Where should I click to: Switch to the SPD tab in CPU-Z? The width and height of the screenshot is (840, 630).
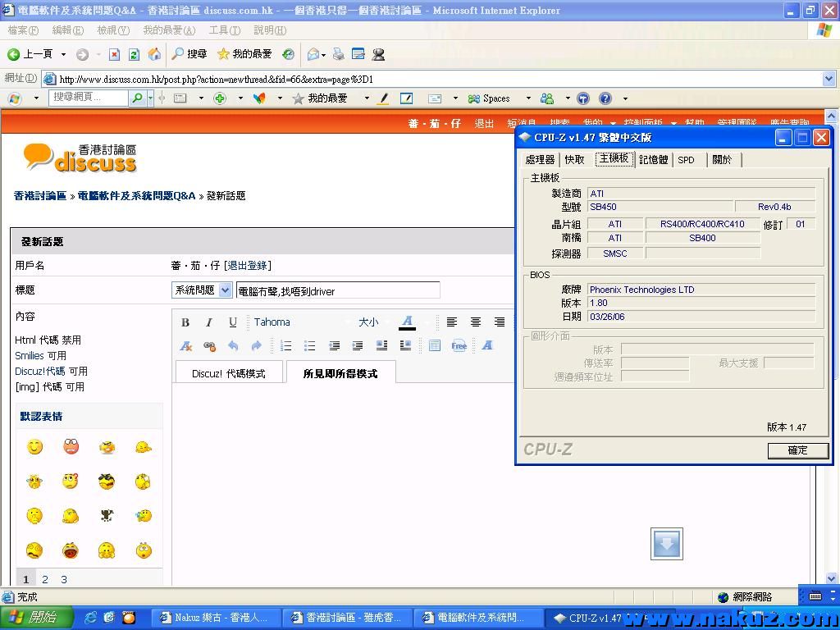(x=686, y=160)
